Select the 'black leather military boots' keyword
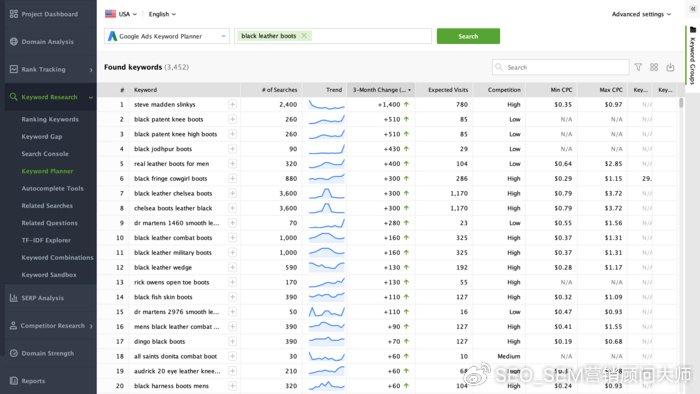Screen dimensions: 700x394 click(x=173, y=253)
